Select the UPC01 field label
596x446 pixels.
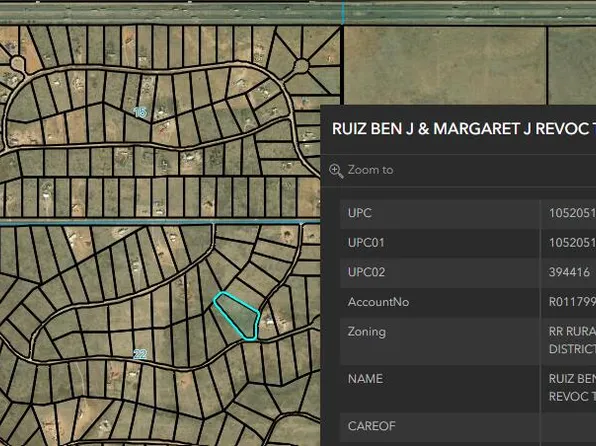(366, 243)
